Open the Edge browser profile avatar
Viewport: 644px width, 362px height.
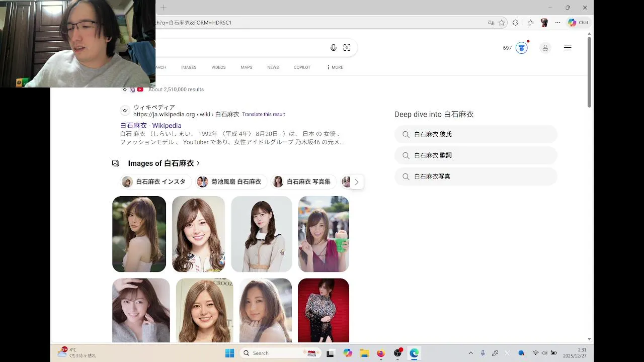point(544,23)
